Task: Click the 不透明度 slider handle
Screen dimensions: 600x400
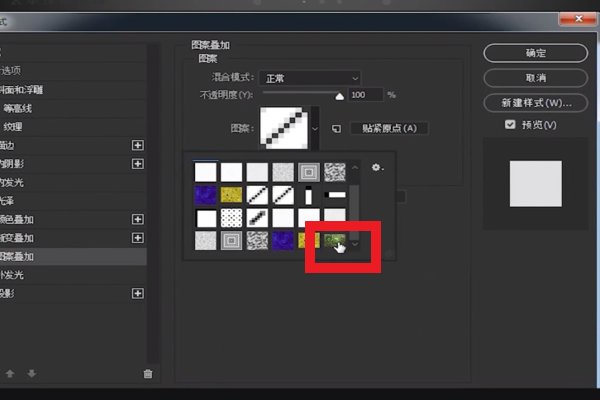Action: (339, 96)
